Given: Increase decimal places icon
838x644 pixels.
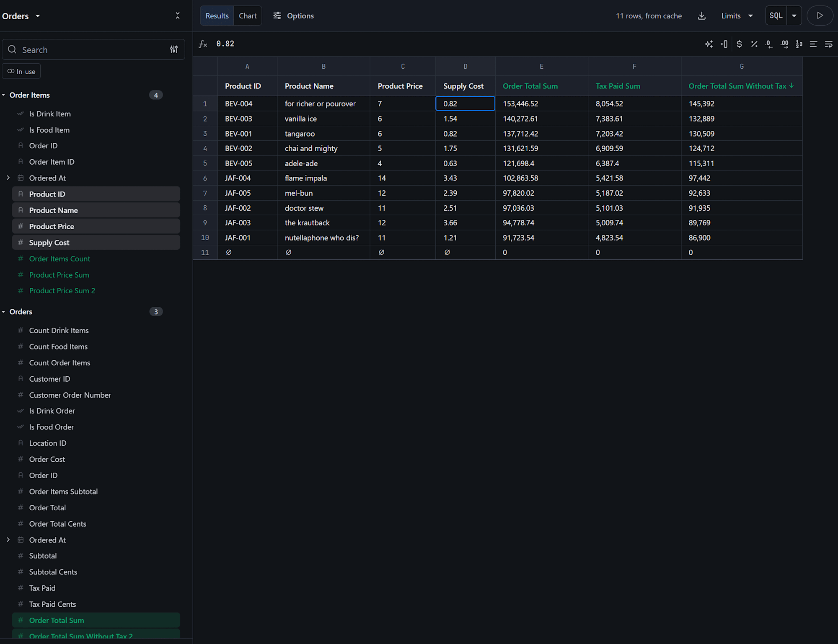Looking at the screenshot, I should (x=784, y=44).
